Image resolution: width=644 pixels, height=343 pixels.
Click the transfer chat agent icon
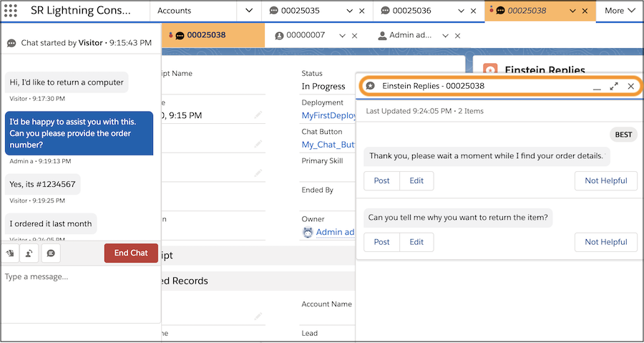pos(29,253)
